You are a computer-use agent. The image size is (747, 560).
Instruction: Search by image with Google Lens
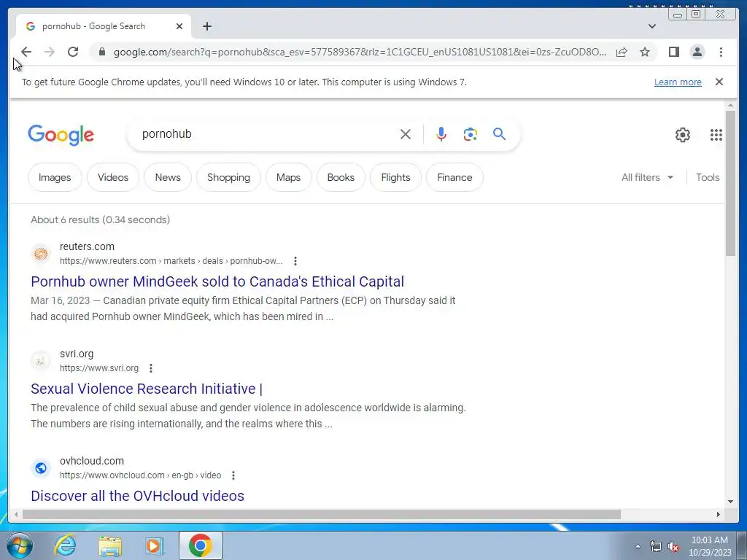click(471, 134)
